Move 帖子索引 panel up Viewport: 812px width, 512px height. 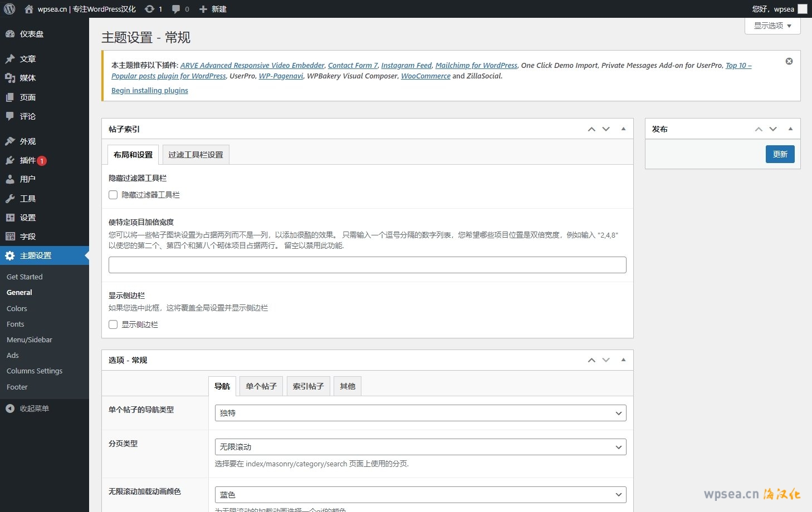591,129
